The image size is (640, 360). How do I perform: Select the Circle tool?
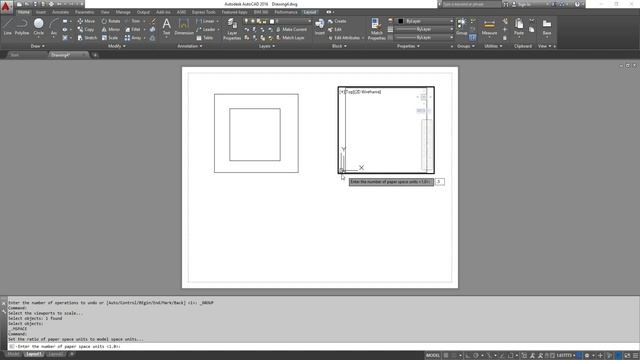click(x=38, y=27)
